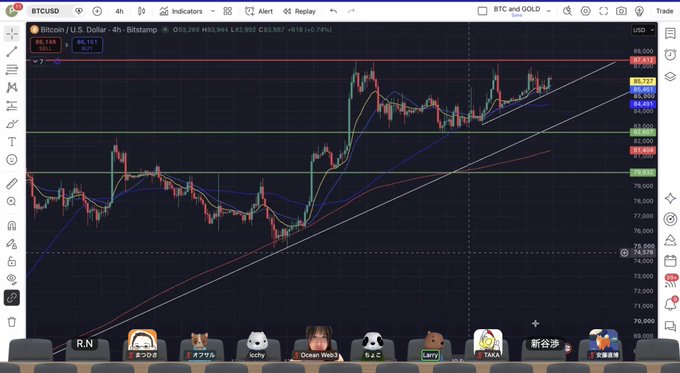Open the 4h interval selector
Viewport: 680px width, 373px height.
point(119,11)
